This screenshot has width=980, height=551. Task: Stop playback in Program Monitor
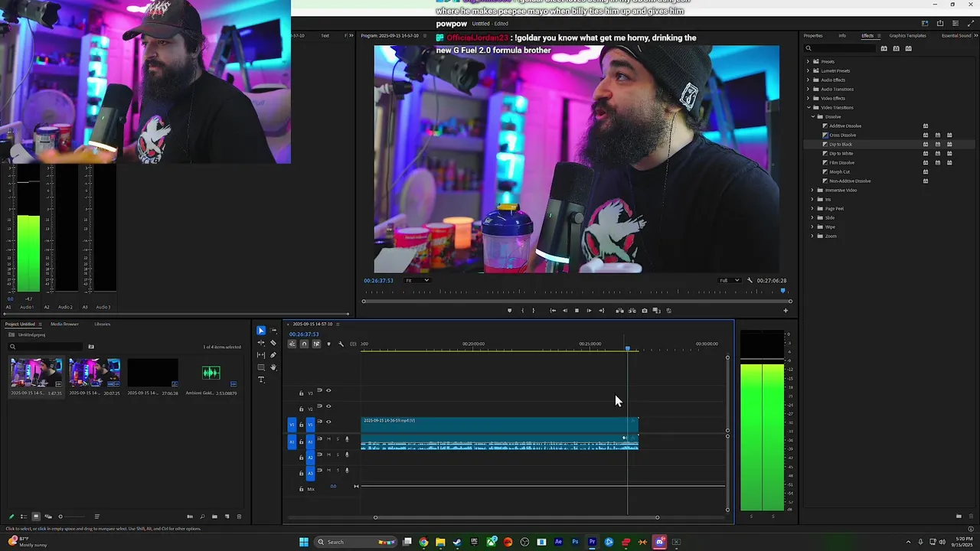coord(577,311)
